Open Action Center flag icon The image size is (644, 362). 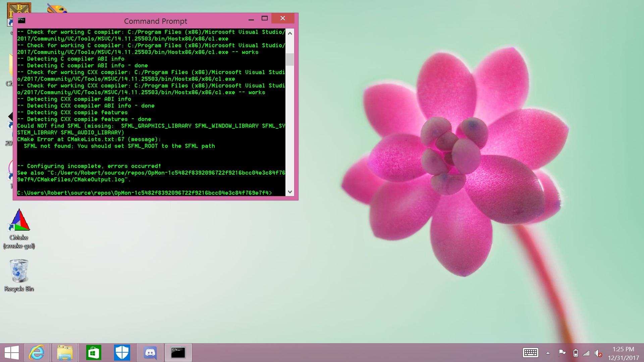pos(562,353)
